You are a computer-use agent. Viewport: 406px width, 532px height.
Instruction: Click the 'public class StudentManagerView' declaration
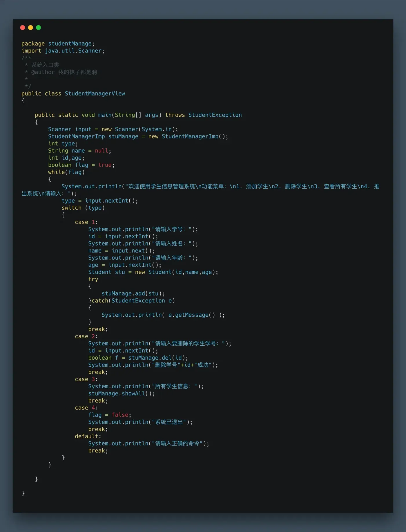point(73,93)
